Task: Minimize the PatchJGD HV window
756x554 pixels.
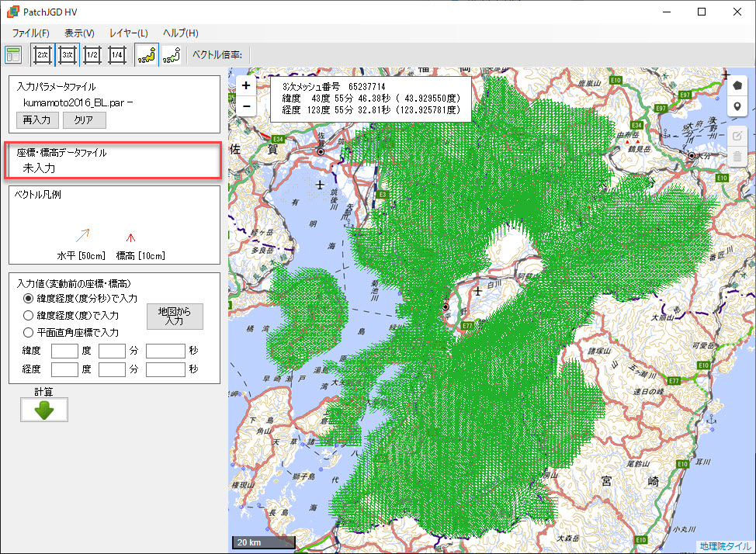Action: tap(667, 12)
